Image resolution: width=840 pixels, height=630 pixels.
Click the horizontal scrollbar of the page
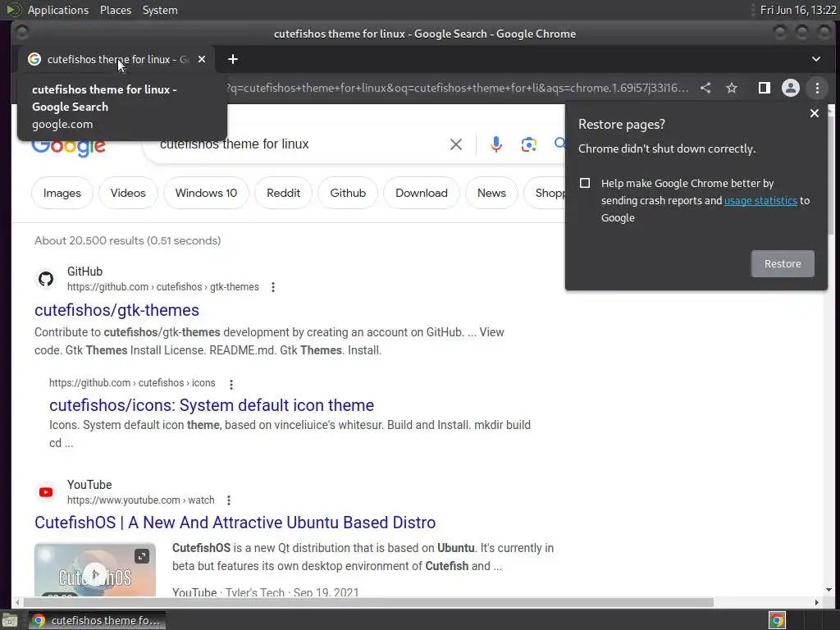368,602
